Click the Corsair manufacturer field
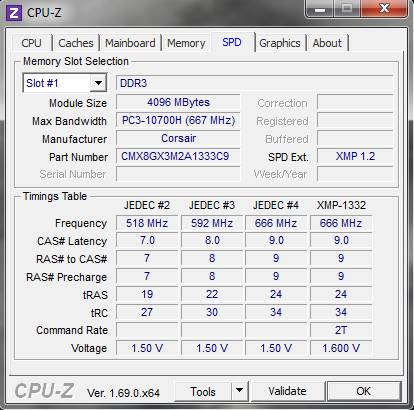This screenshot has height=410, width=414. pos(178,138)
